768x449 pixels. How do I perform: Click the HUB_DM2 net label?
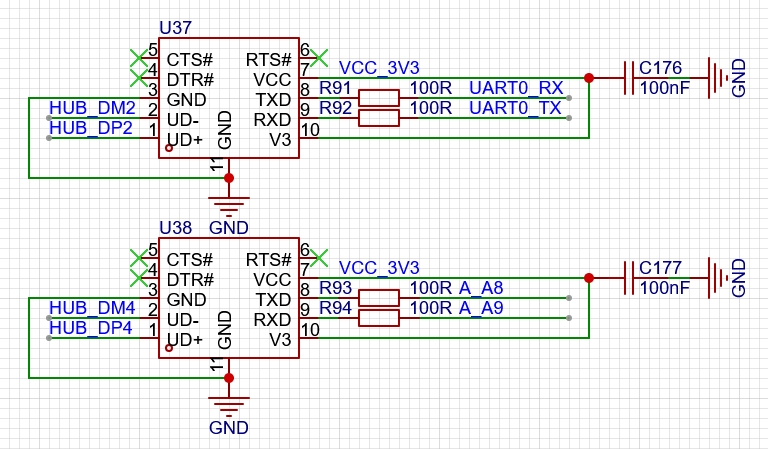[x=91, y=107]
